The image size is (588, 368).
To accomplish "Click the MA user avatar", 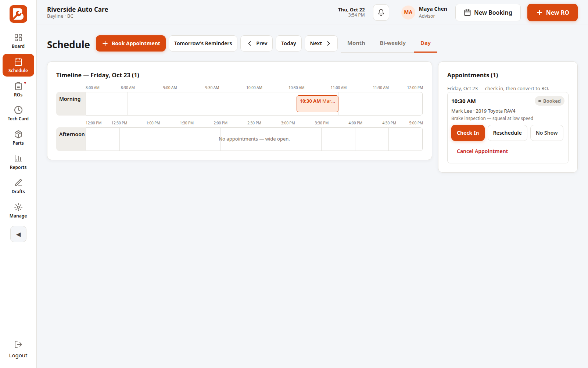I will pyautogui.click(x=408, y=13).
